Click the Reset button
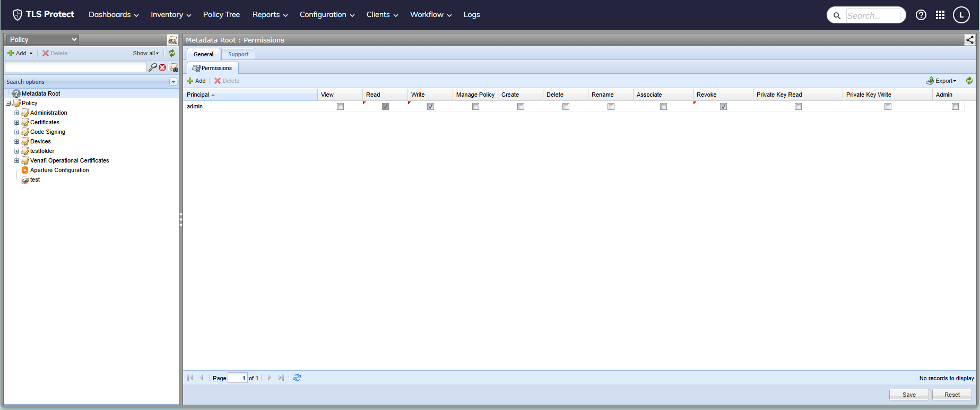This screenshot has width=980, height=410. (x=952, y=395)
